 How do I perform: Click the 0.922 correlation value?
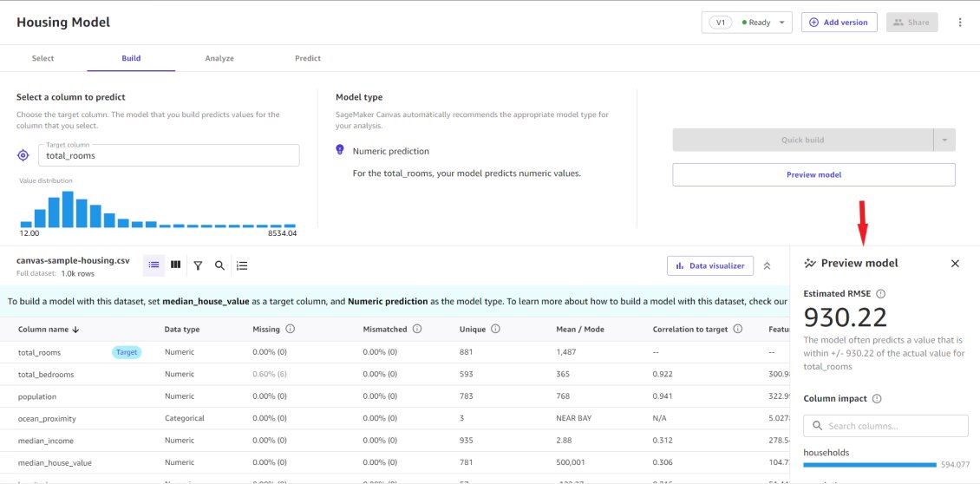[663, 375]
